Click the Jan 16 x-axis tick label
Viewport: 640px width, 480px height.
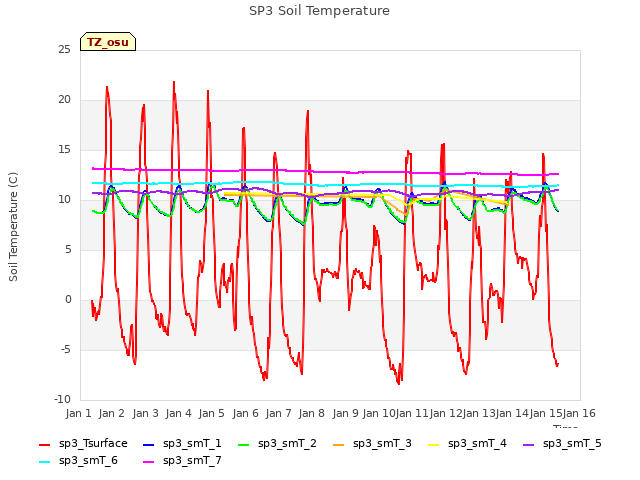click(579, 413)
